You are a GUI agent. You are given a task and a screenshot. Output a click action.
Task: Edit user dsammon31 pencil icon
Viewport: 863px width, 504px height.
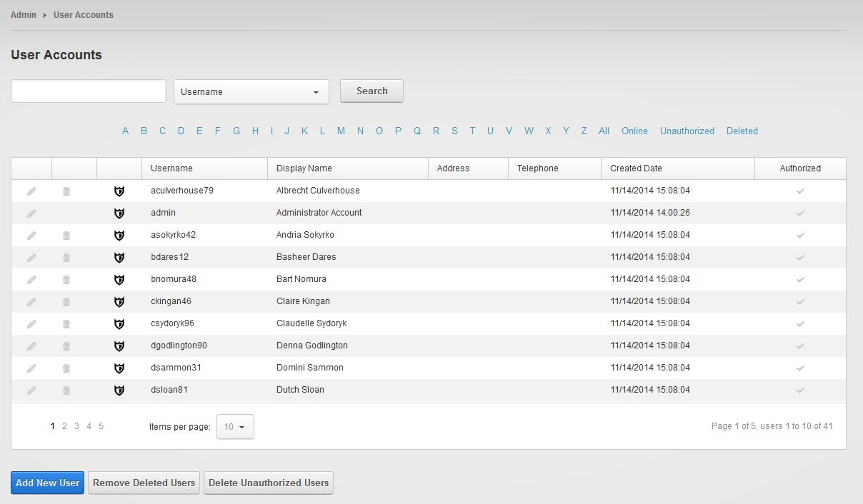point(31,368)
